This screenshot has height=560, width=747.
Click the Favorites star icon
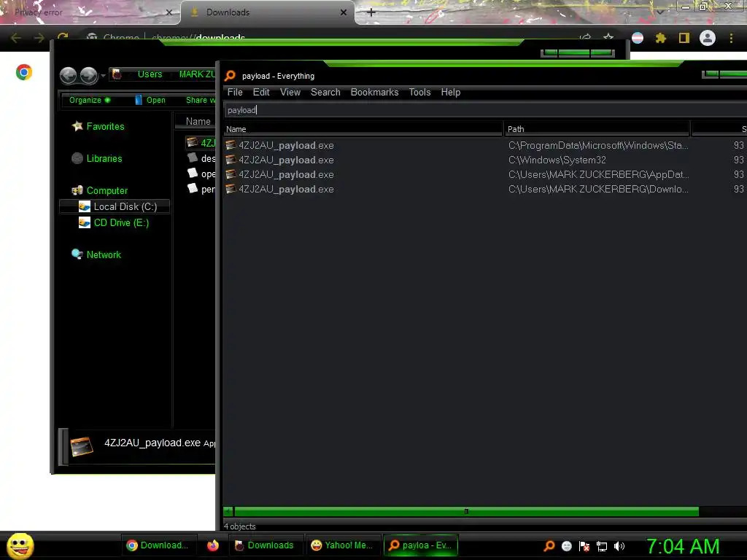click(x=77, y=126)
